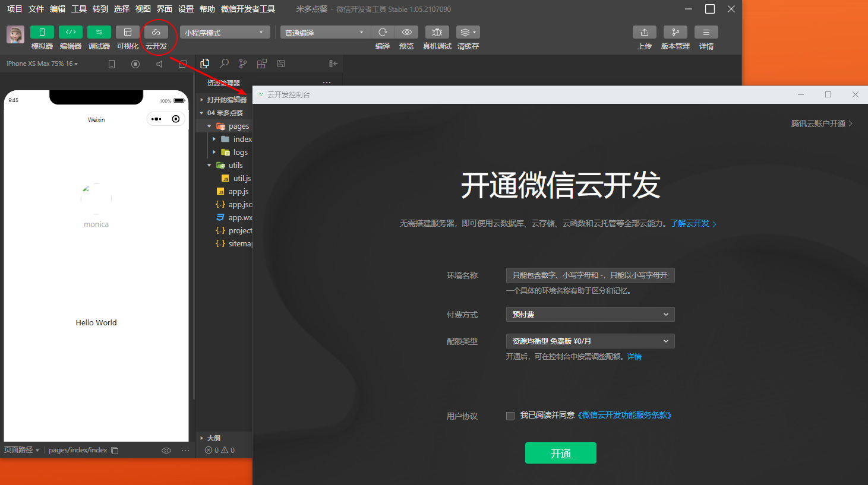Open the 页面路径 dropdown
Screen dimensions: 868x485
click(21, 450)
